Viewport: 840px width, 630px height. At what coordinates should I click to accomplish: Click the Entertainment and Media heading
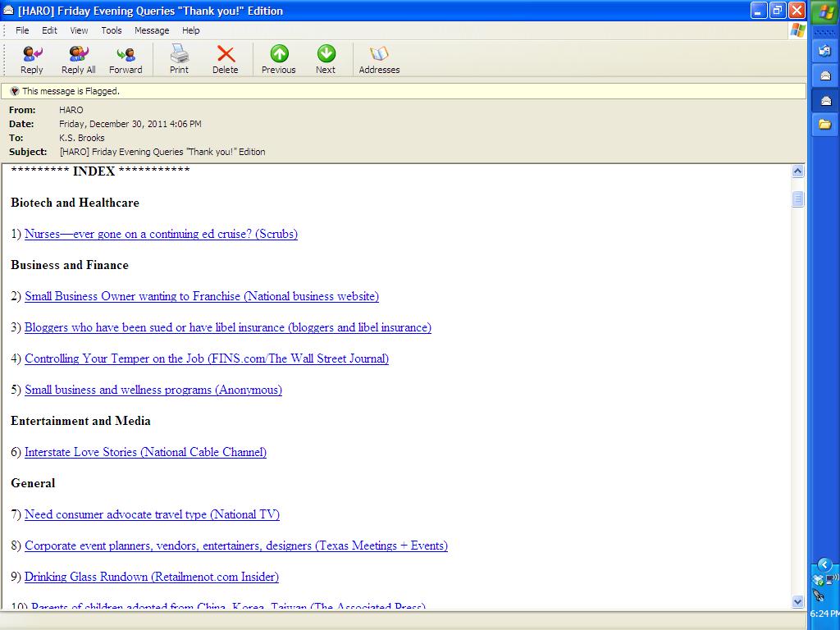coord(80,421)
